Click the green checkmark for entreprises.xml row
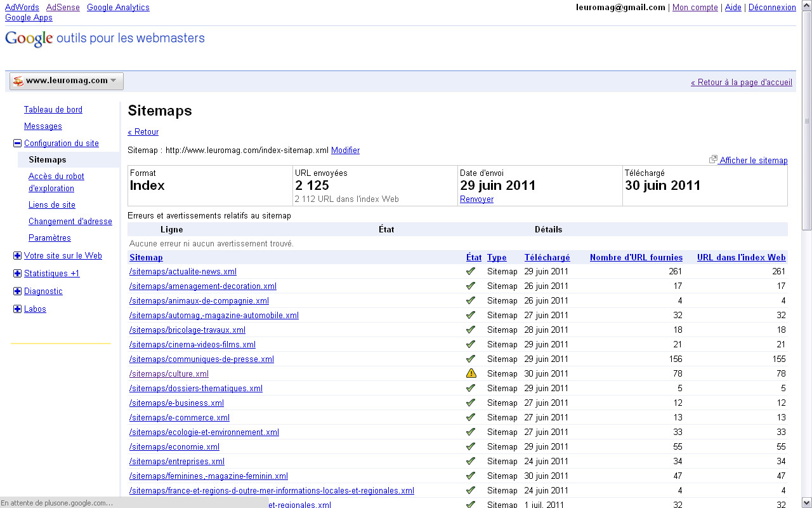Image resolution: width=812 pixels, height=508 pixels. (471, 461)
